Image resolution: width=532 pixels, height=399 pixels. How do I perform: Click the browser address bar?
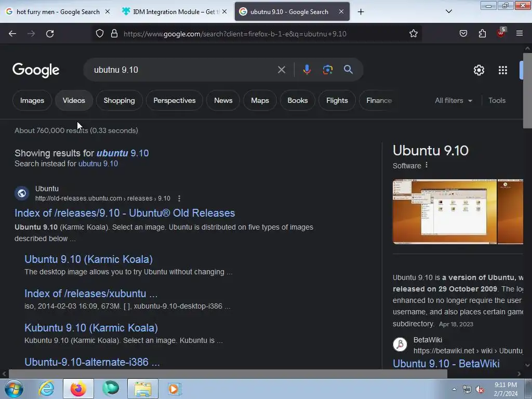click(258, 34)
